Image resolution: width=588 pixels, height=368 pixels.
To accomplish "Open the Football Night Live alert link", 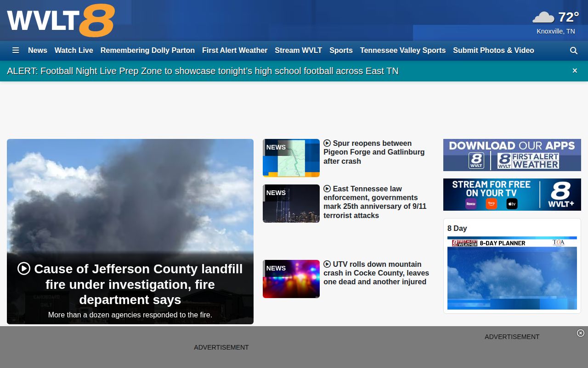I will (x=203, y=71).
